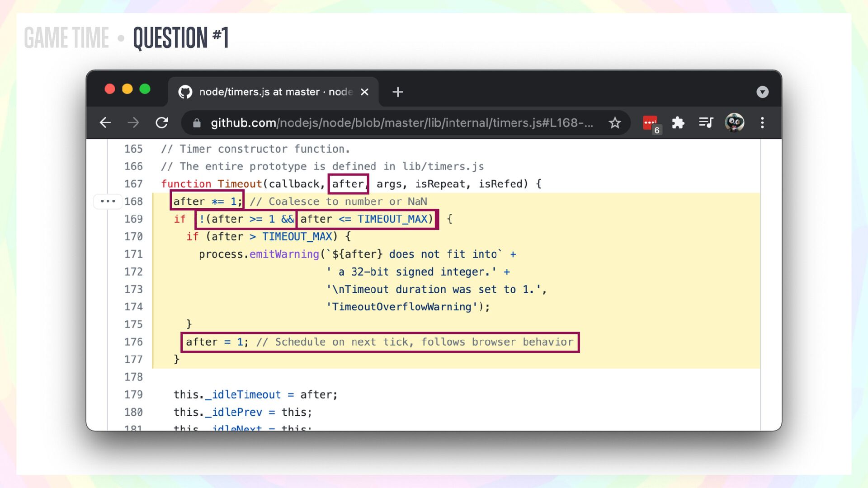Click the browser back arrow
This screenshot has height=488, width=868.
[x=105, y=122]
